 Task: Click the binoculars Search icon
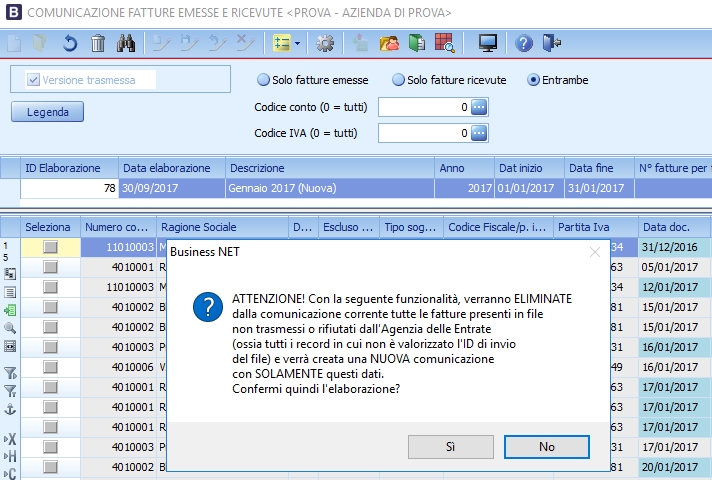[126, 44]
